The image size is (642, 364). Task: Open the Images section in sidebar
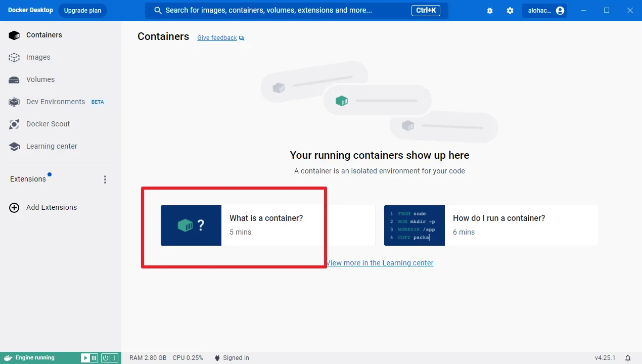click(61, 57)
